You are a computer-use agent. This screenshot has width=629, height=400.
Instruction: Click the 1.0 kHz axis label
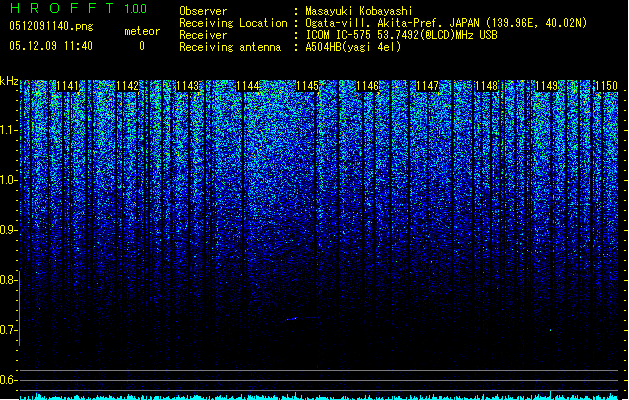point(9,180)
